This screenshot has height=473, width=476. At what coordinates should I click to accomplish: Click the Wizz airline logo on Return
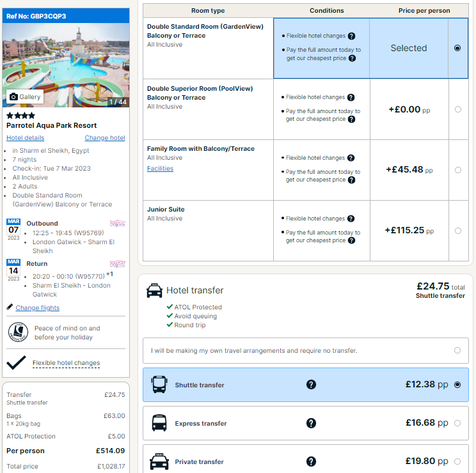tap(118, 264)
